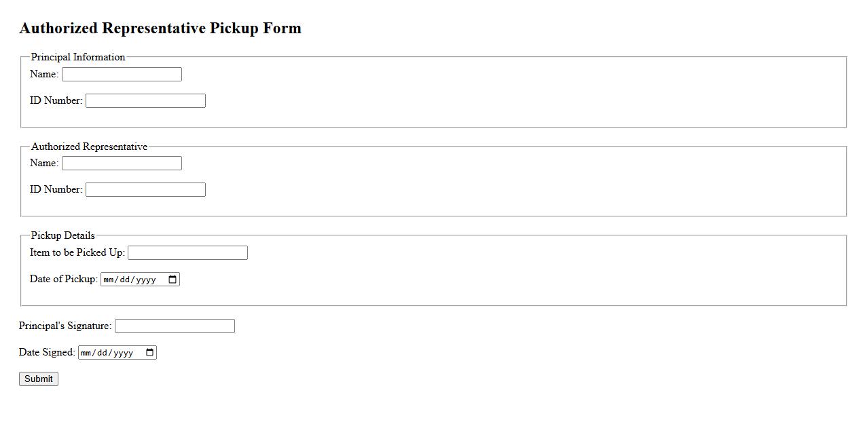Open the Date Signed calendar picker

tap(150, 353)
